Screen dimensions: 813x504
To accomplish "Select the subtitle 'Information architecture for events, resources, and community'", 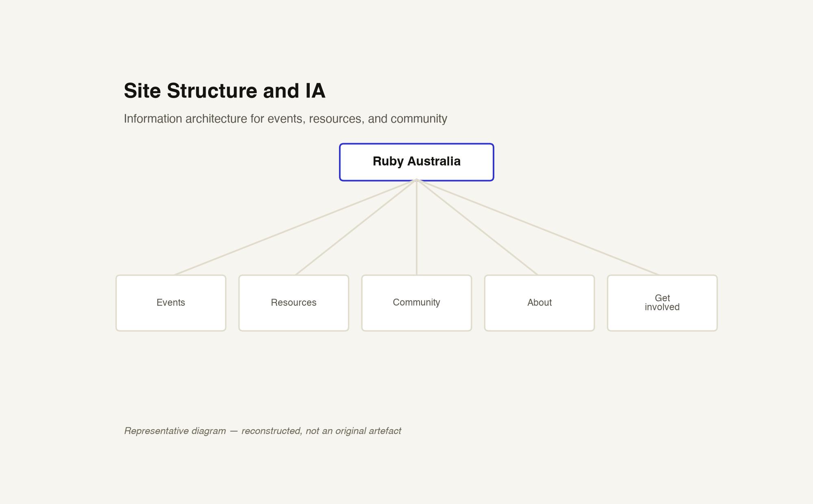I will [285, 119].
